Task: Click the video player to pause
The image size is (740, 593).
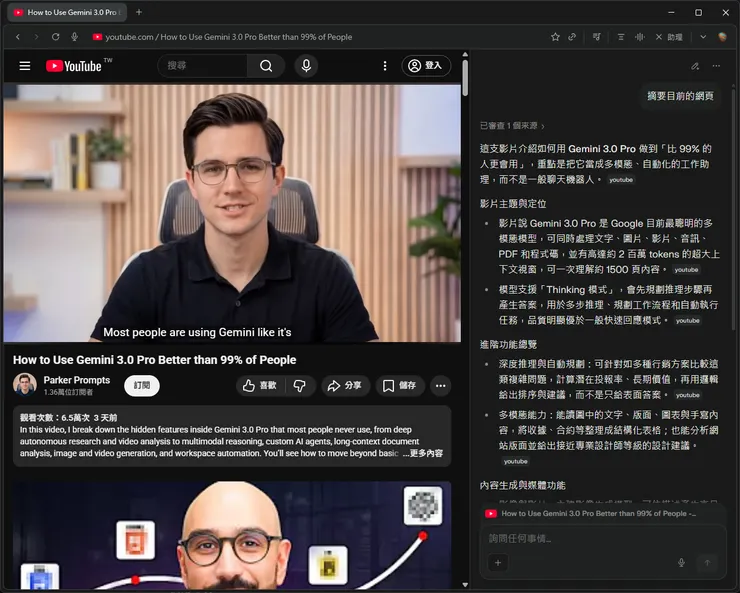Action: [x=232, y=213]
